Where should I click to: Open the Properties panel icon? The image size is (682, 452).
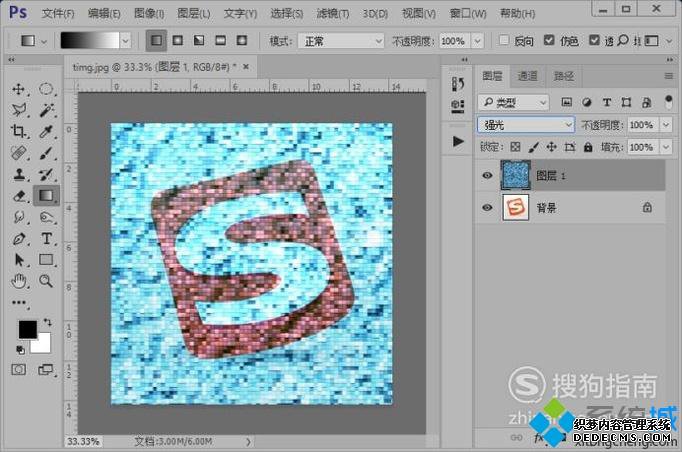[458, 106]
